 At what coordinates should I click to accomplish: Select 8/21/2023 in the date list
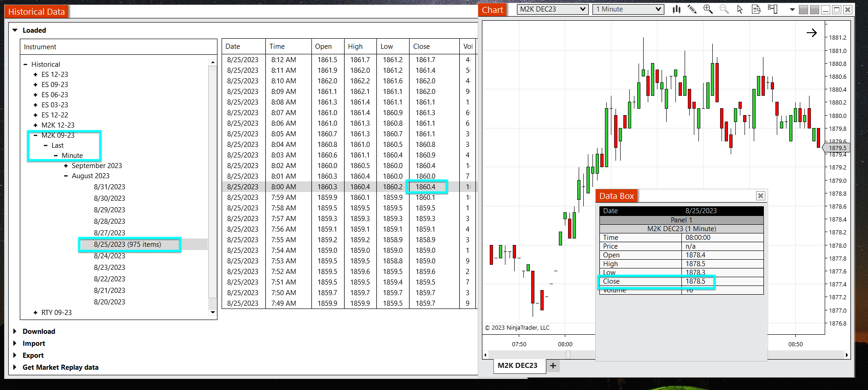coord(110,291)
